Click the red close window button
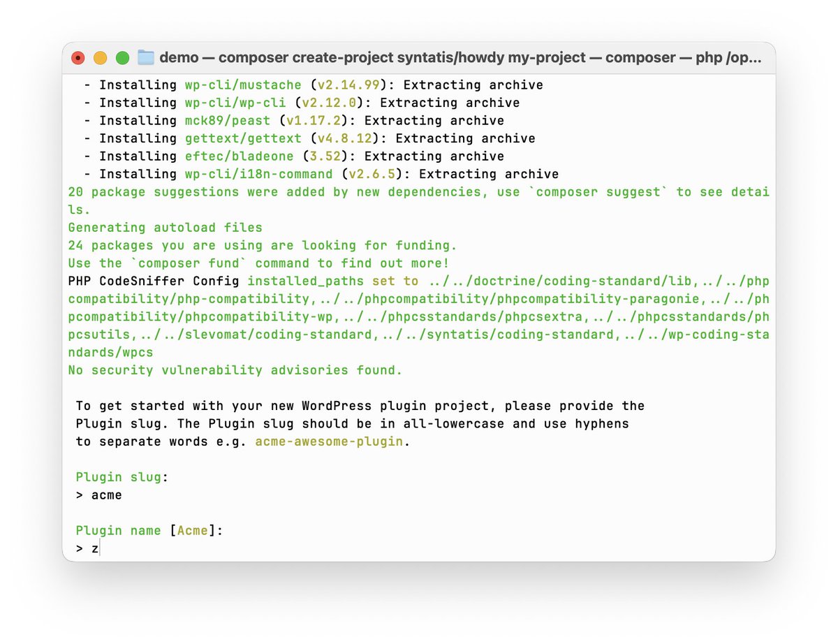The image size is (838, 644). click(x=78, y=58)
